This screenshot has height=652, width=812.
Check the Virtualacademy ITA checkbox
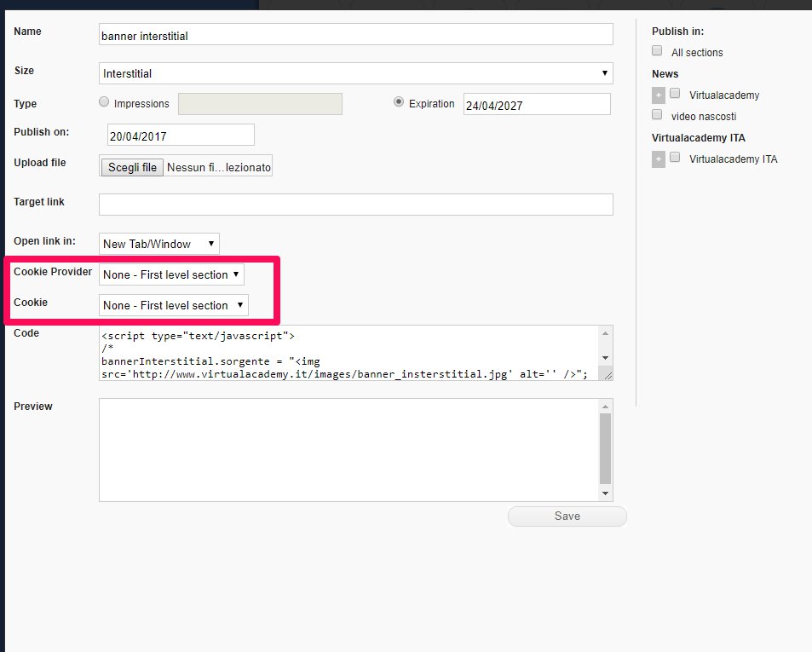(x=675, y=158)
